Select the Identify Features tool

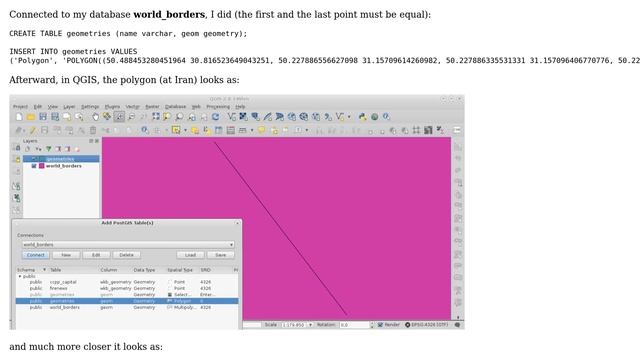click(145, 130)
